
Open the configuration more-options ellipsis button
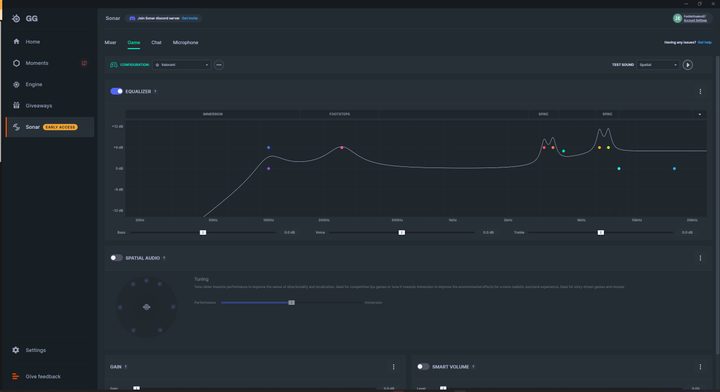click(x=219, y=65)
